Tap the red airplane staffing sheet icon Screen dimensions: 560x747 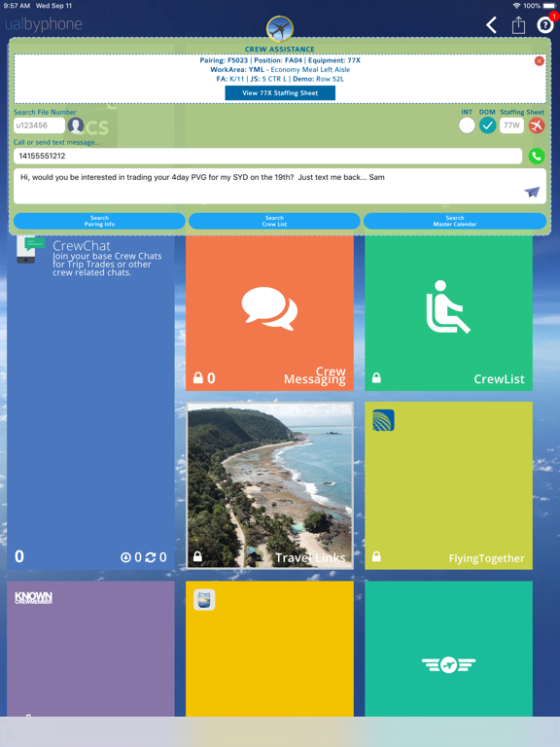click(537, 125)
